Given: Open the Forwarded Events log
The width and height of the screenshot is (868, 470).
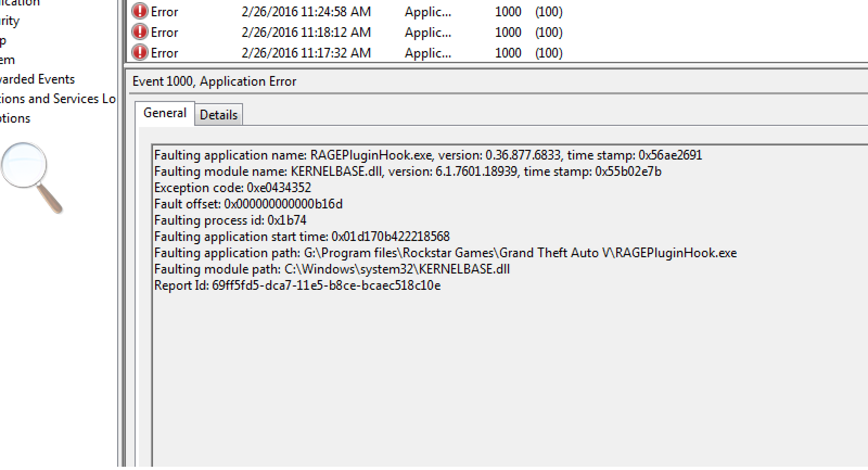Looking at the screenshot, I should (x=37, y=79).
